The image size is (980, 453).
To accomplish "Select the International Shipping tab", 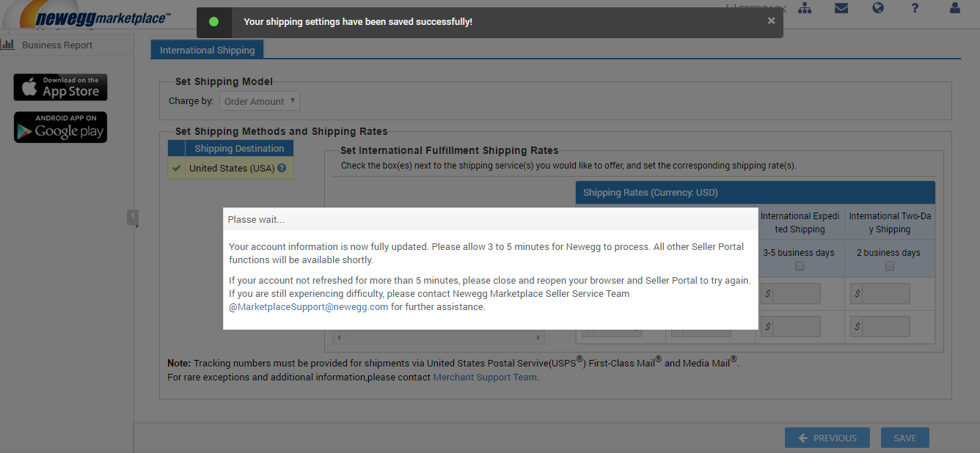I will coord(207,50).
